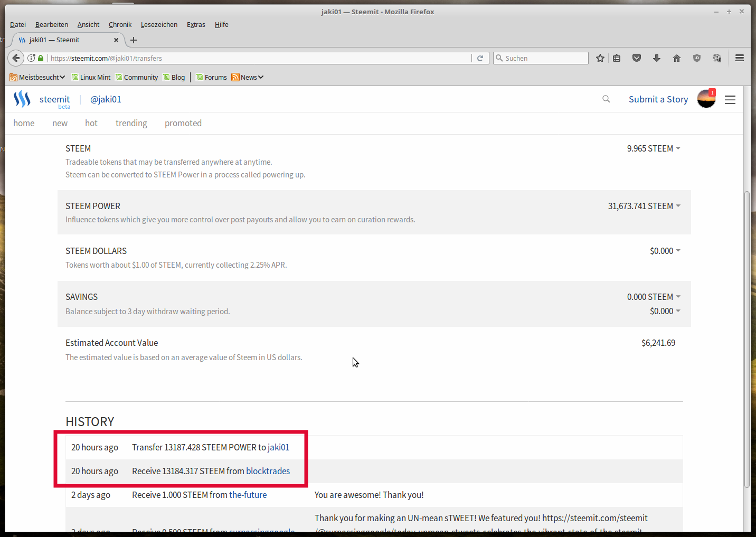
Task: Click the @jaki01 profile link
Action: [x=106, y=99]
